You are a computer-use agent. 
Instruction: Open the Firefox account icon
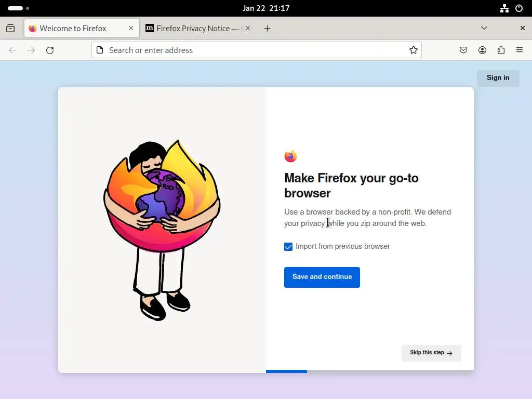pyautogui.click(x=482, y=50)
